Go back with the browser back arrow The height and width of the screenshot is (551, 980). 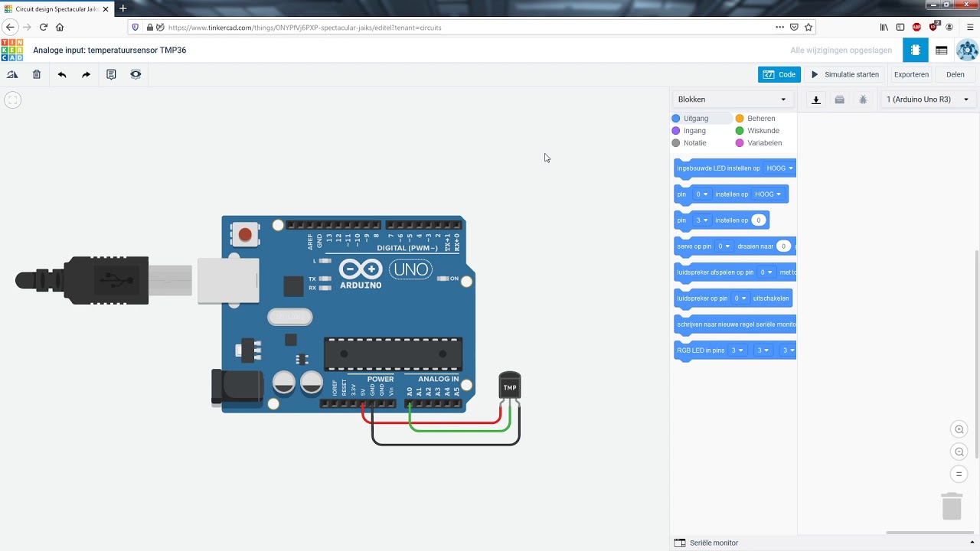click(x=11, y=27)
